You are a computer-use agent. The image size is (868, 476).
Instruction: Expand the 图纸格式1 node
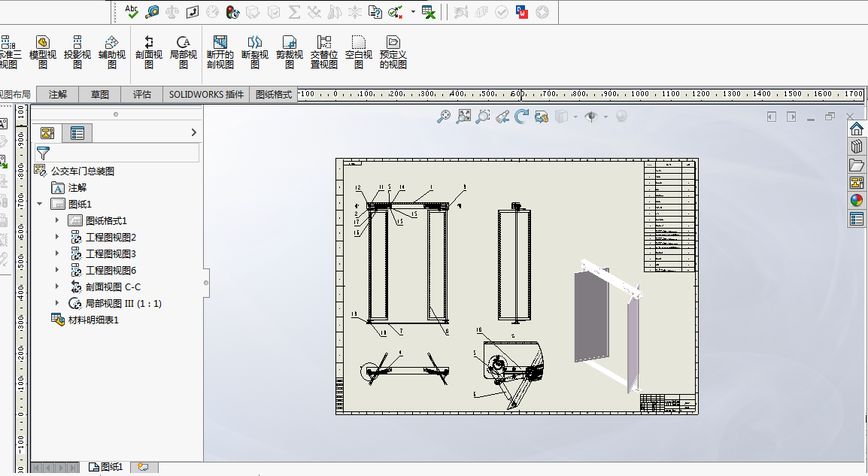(56, 220)
